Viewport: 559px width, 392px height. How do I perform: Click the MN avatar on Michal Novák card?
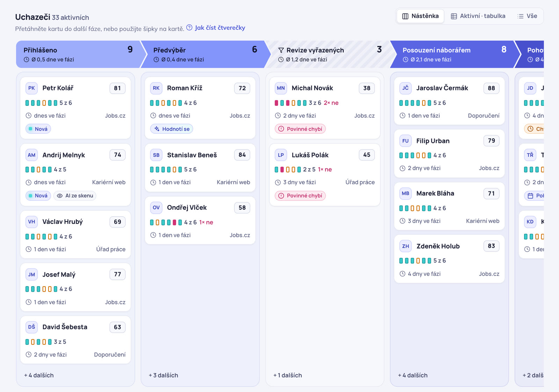[281, 88]
